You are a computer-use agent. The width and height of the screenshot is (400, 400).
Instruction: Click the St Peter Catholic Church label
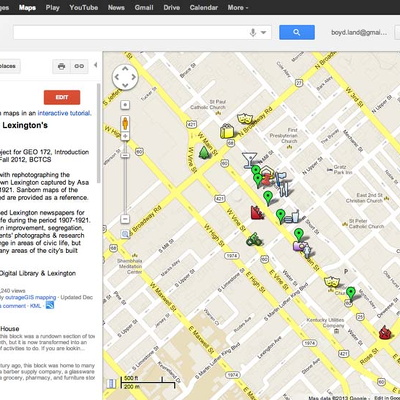[x=366, y=224]
